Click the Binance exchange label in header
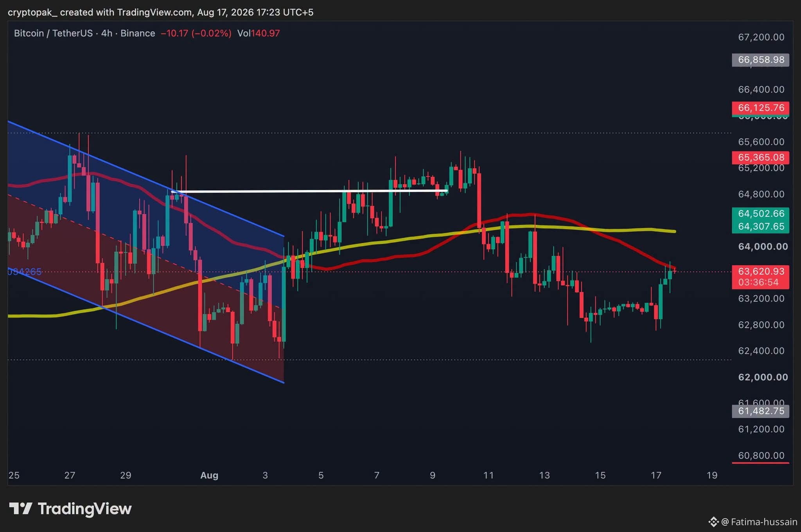This screenshot has height=532, width=801. [138, 33]
